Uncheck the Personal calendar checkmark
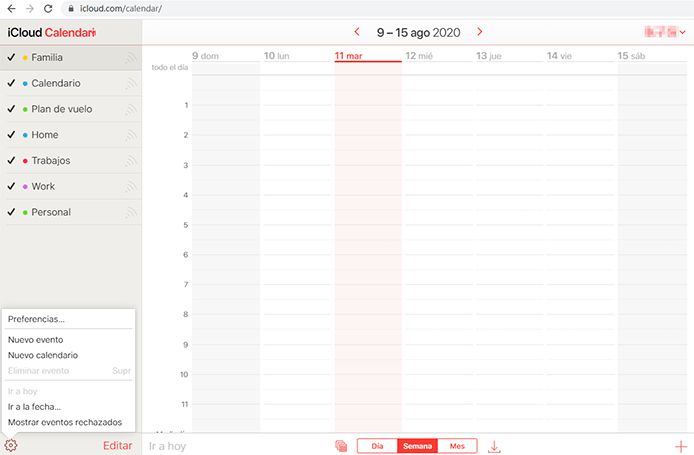Image resolution: width=694 pixels, height=455 pixels. coord(12,212)
